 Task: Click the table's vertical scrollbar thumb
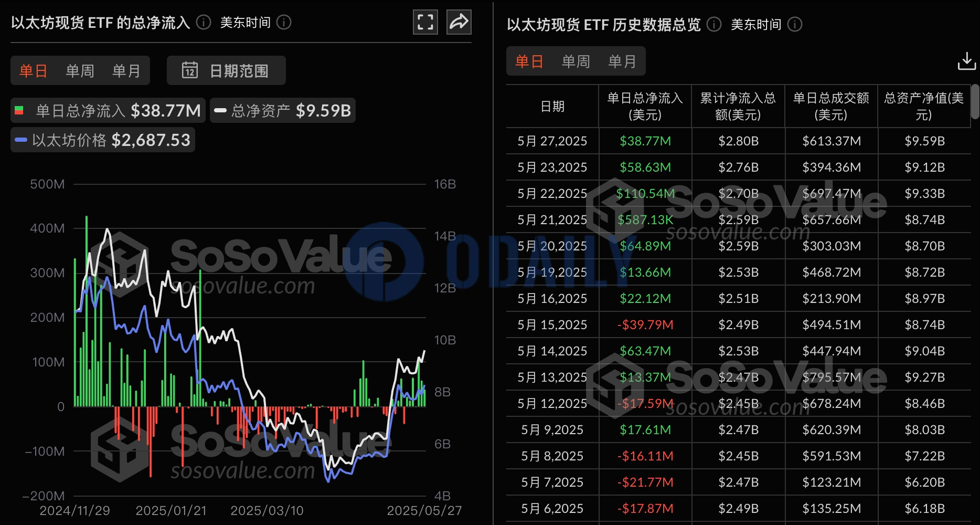coord(975,101)
